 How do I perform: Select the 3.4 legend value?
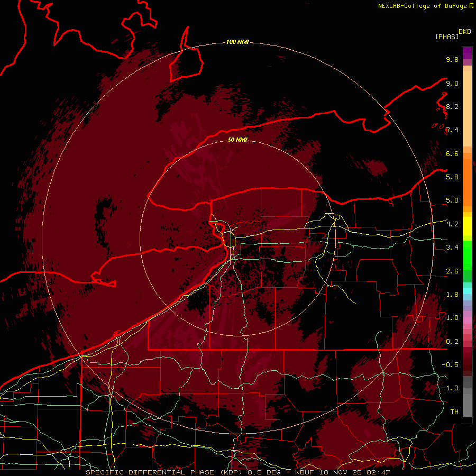(x=452, y=247)
